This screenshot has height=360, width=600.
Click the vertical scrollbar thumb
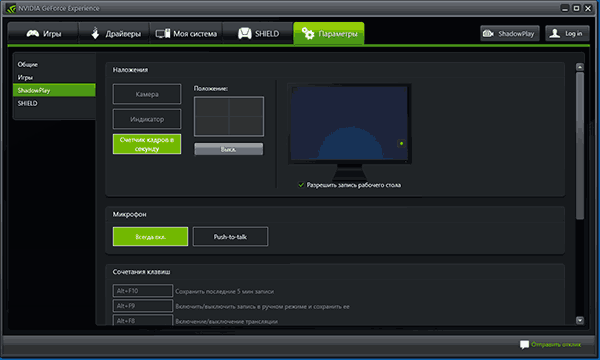point(580,146)
